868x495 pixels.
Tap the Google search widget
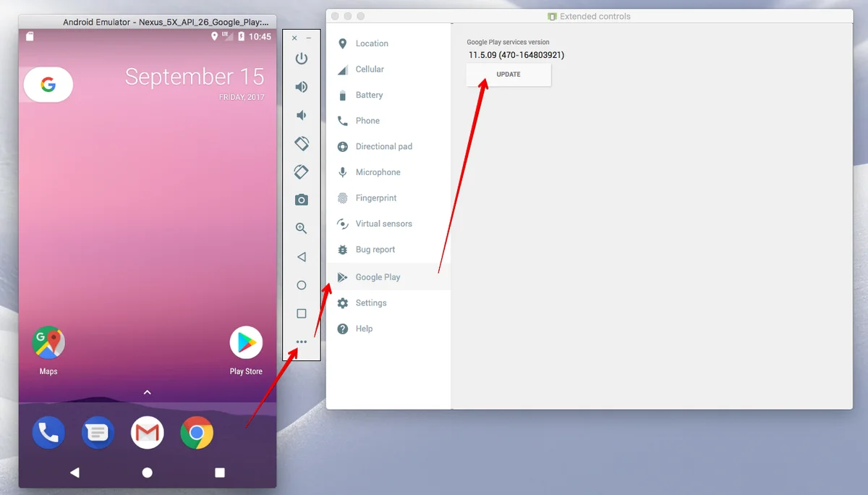48,85
